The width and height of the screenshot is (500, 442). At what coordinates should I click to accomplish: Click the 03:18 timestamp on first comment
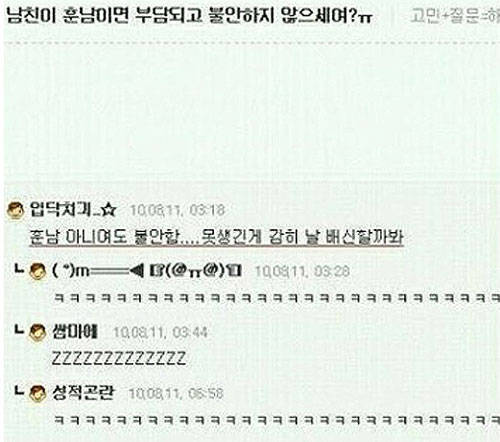tap(178, 210)
